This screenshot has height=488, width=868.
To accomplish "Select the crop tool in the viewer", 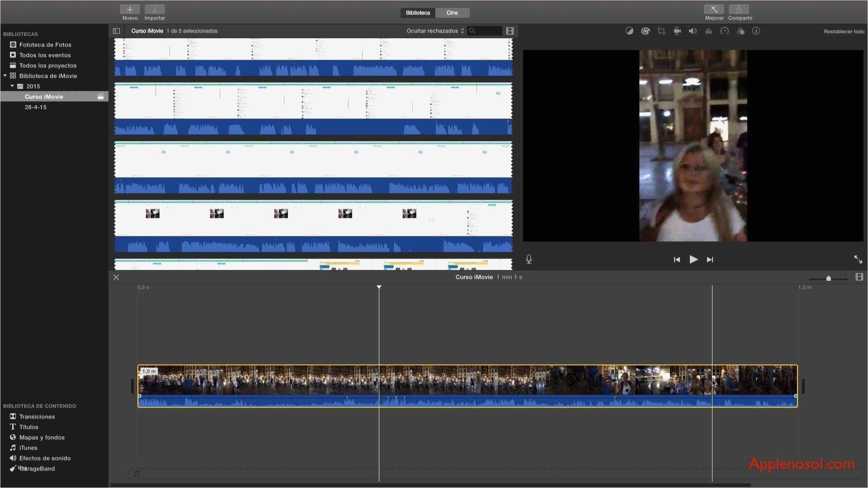I will coord(662,31).
